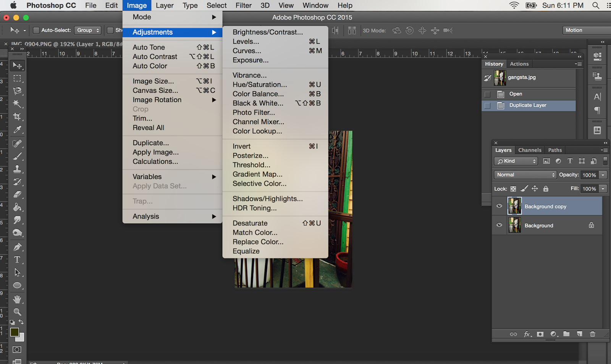The image size is (611, 364).
Task: Switch to the Actions tab
Action: 519,64
